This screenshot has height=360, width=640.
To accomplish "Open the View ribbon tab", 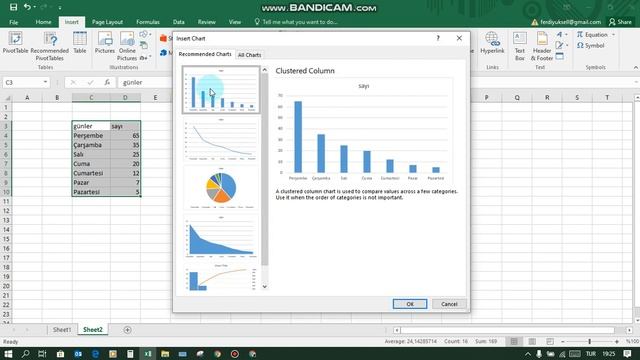I will (235, 22).
